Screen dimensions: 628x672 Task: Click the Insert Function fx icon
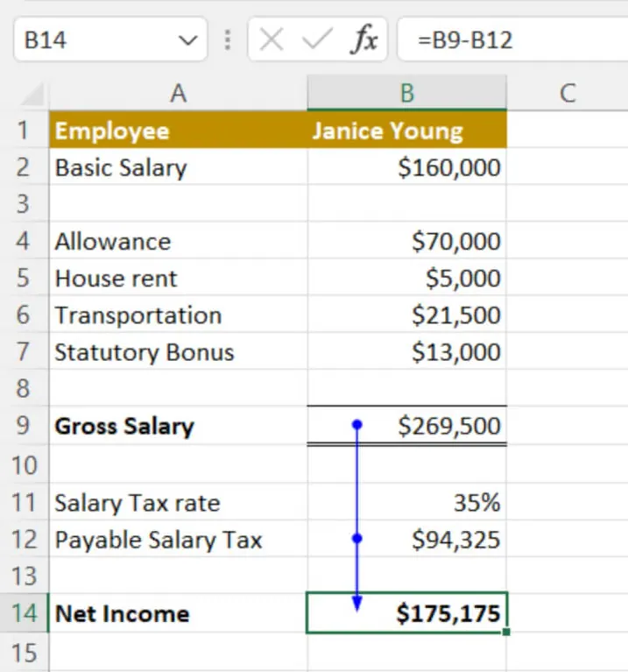tap(363, 40)
